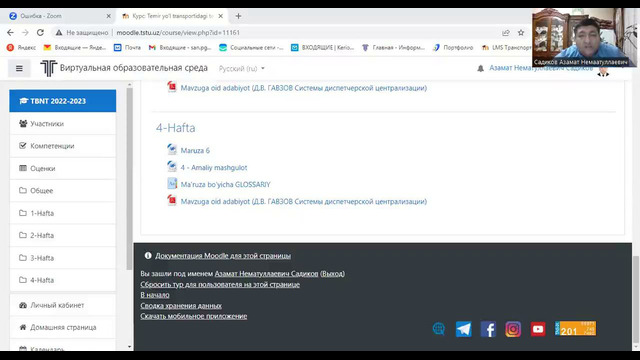
Task: Open the Russian (ru) language dropdown
Action: (x=242, y=69)
